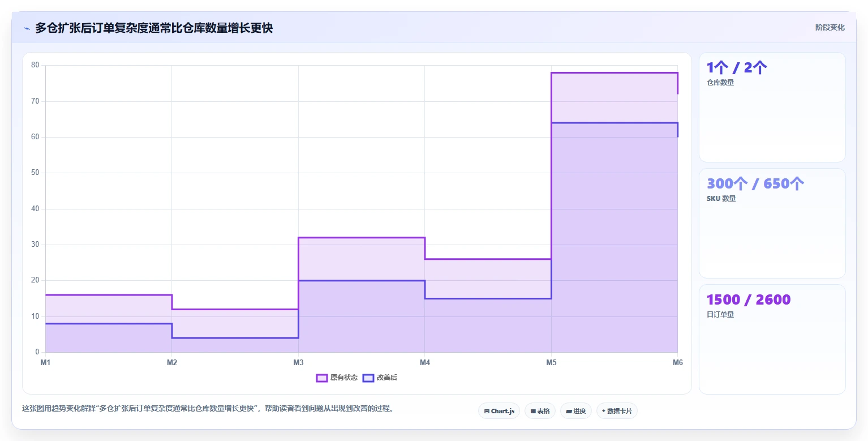
Task: Click the caption sentence below the chart
Action: pos(207,408)
